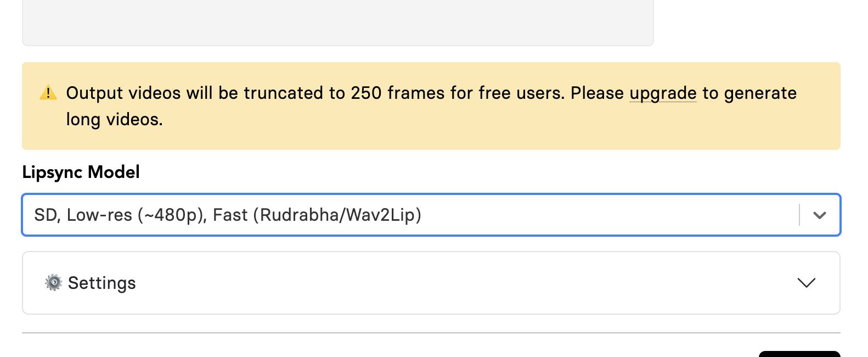Screen dimensions: 868x357
Task: Click the Lipsync Model heading label
Action: pos(81,172)
